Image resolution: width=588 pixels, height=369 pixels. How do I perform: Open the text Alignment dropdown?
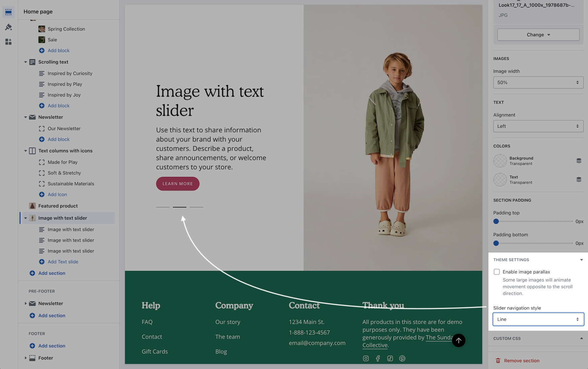(x=538, y=126)
